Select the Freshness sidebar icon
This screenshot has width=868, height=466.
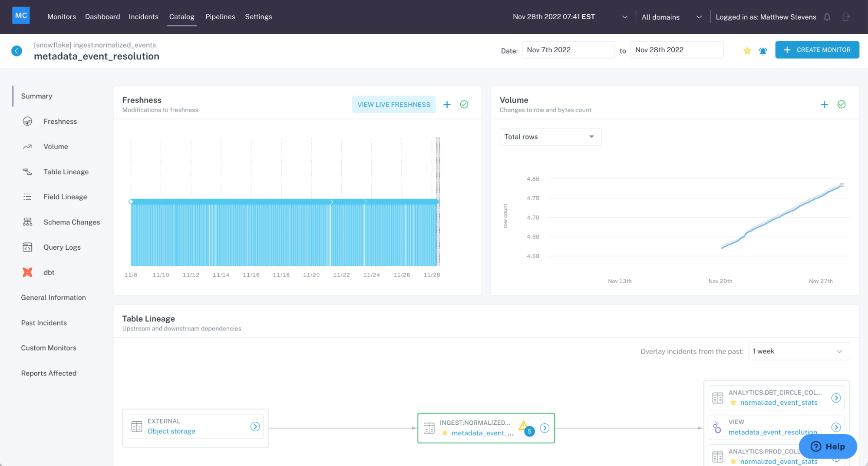pyautogui.click(x=27, y=121)
